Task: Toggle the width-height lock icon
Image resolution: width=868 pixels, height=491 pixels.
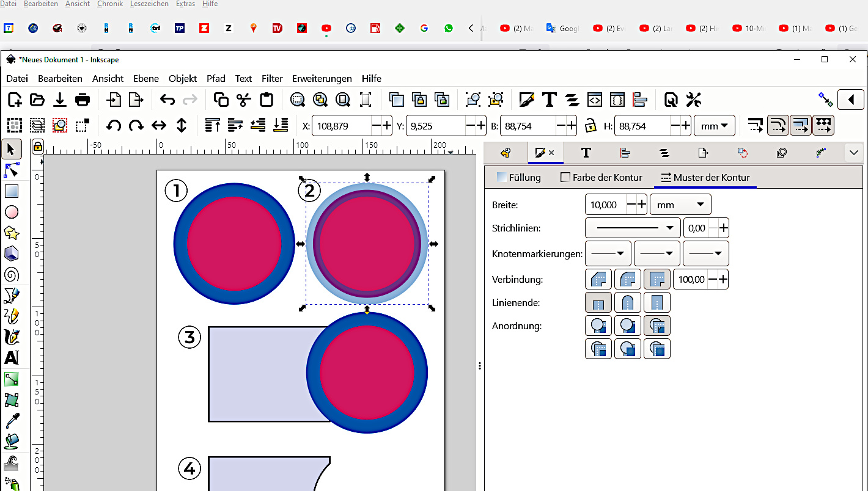Action: click(590, 126)
